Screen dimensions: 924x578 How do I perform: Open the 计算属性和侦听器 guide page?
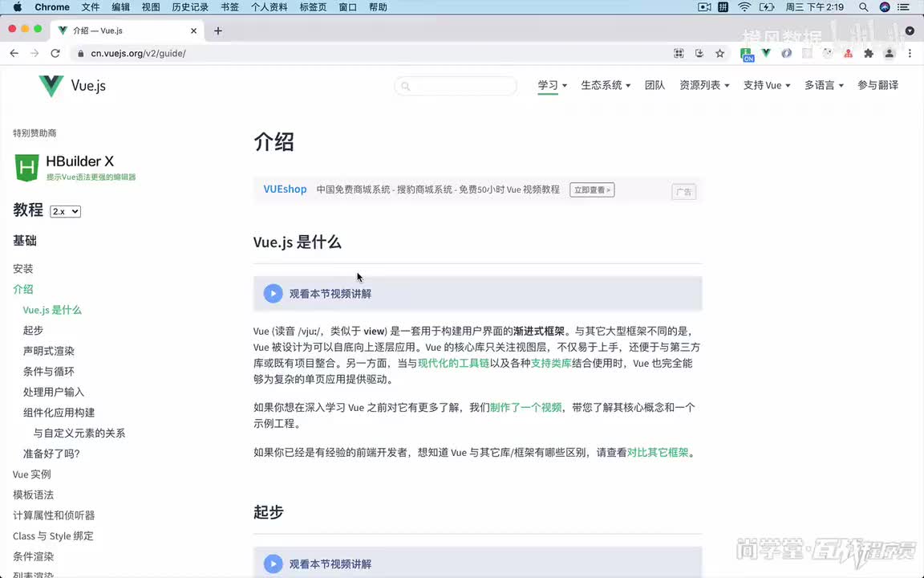tap(54, 515)
